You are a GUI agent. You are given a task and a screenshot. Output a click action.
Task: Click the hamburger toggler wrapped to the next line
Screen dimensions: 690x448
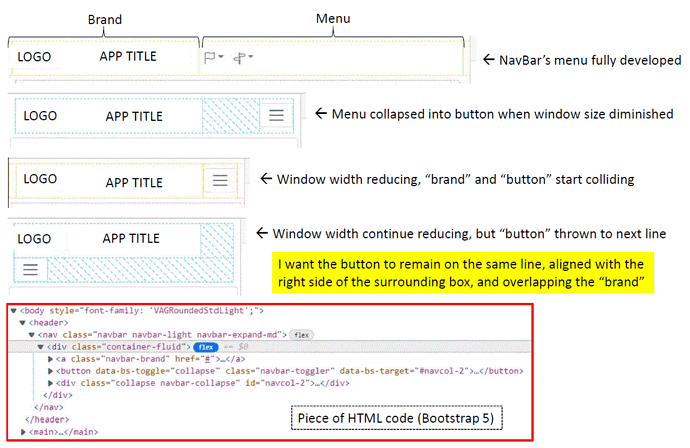[30, 269]
